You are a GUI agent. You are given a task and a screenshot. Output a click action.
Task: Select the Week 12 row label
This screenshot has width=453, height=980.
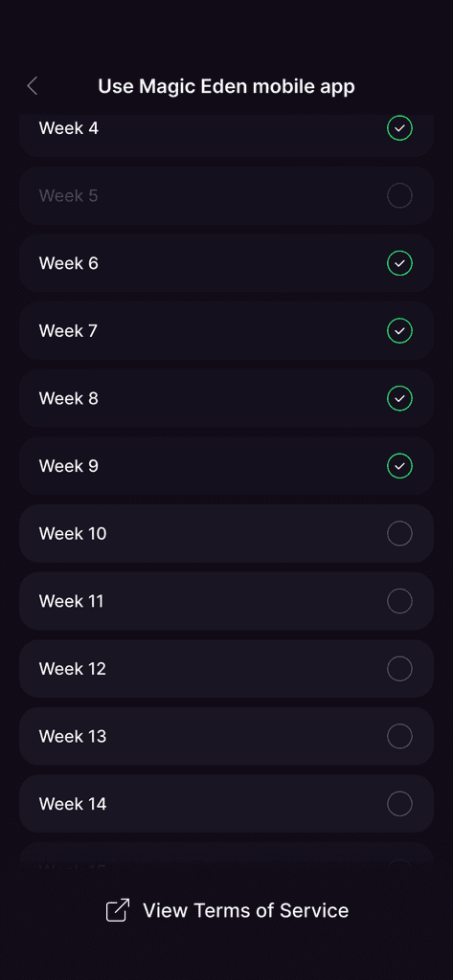coord(73,668)
